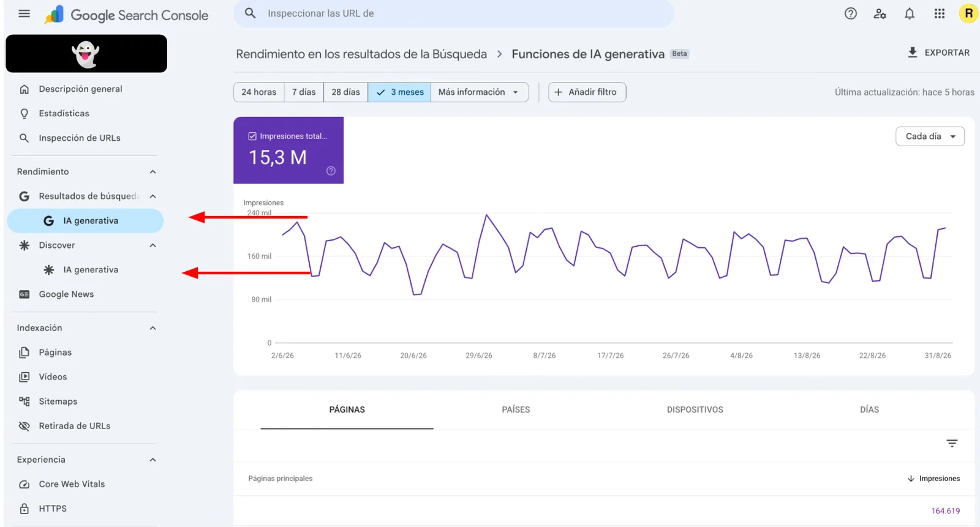Screen dimensions: 980x527
Task: Collapse the Resultados de búsqueda subsection
Action: 153,196
